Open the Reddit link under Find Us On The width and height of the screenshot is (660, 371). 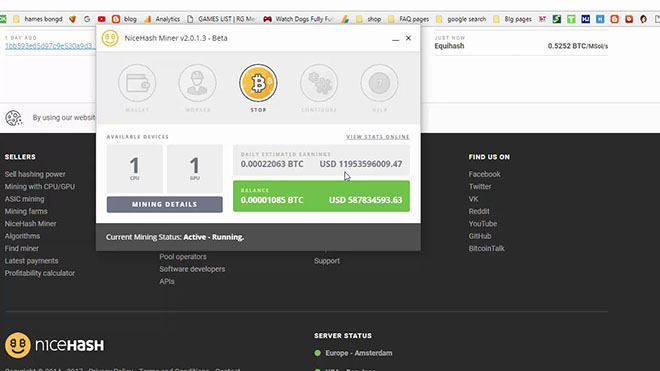479,211
